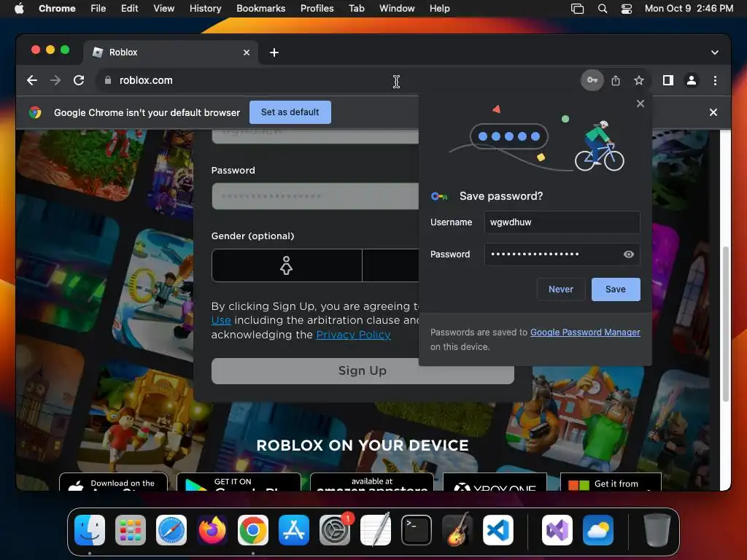Click Never in password prompt
The width and height of the screenshot is (747, 560).
point(561,289)
